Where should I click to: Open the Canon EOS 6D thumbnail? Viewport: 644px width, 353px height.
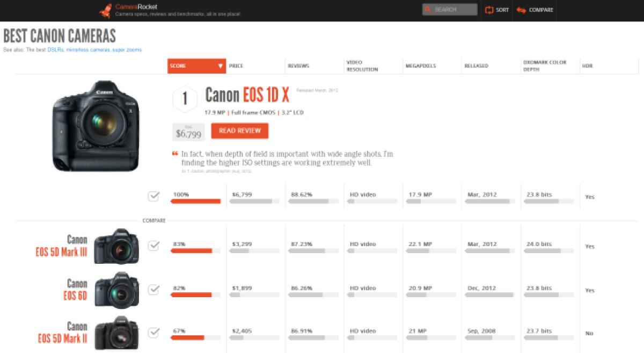tap(116, 290)
